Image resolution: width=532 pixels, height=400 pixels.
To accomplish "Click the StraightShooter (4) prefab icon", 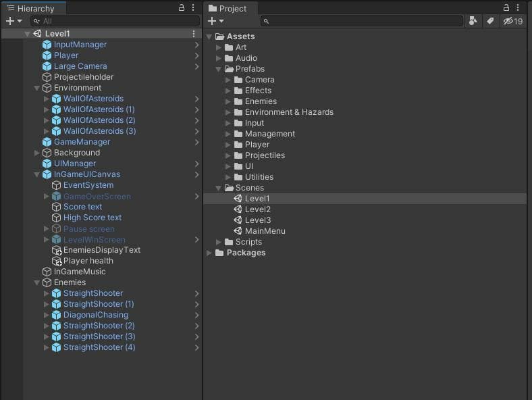I will click(x=56, y=348).
